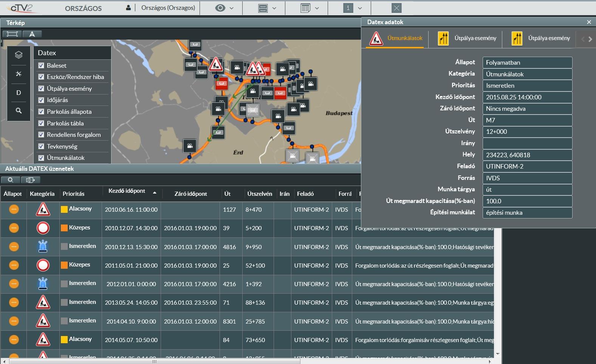Toggle the Parkolás tábla checkbox

click(41, 123)
